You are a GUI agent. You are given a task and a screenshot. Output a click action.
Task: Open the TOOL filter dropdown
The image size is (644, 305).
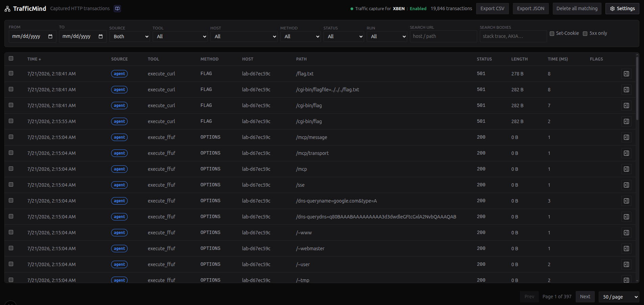[180, 37]
